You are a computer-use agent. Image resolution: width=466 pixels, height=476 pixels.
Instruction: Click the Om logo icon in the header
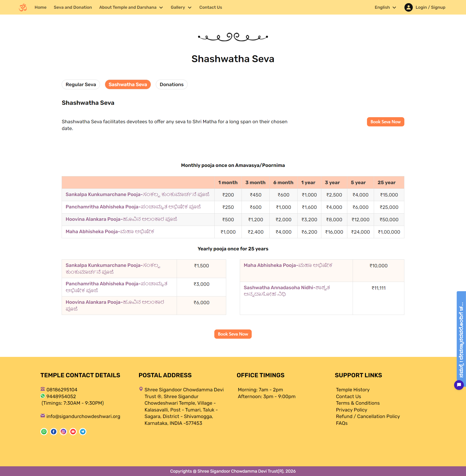23,7
